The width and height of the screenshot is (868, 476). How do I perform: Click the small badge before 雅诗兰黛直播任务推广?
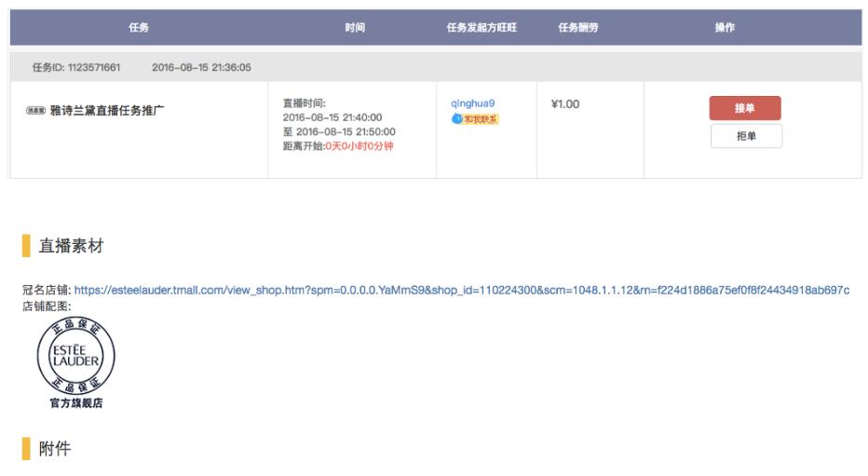pos(36,110)
